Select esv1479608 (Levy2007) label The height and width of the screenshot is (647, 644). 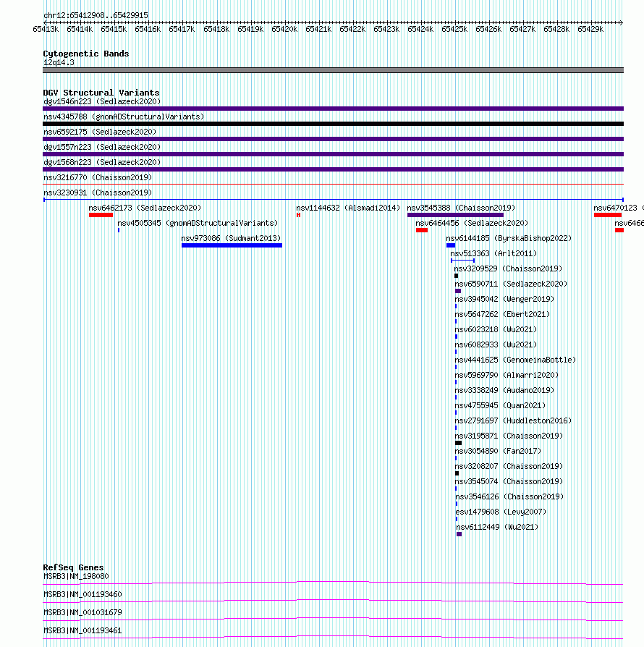501,512
